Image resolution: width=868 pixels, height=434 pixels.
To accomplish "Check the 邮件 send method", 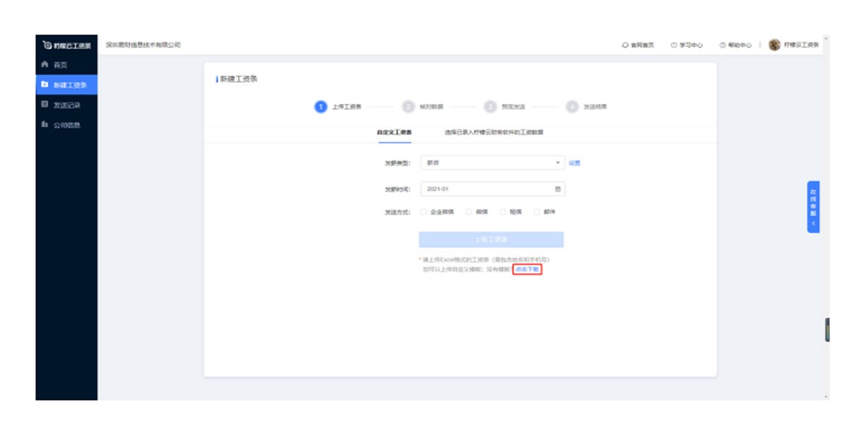I will pyautogui.click(x=537, y=212).
